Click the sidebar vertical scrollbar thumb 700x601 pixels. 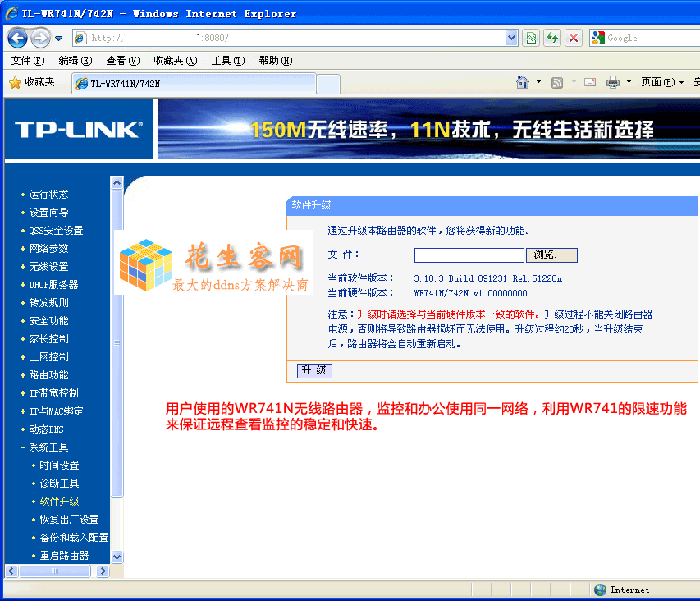[117, 343]
